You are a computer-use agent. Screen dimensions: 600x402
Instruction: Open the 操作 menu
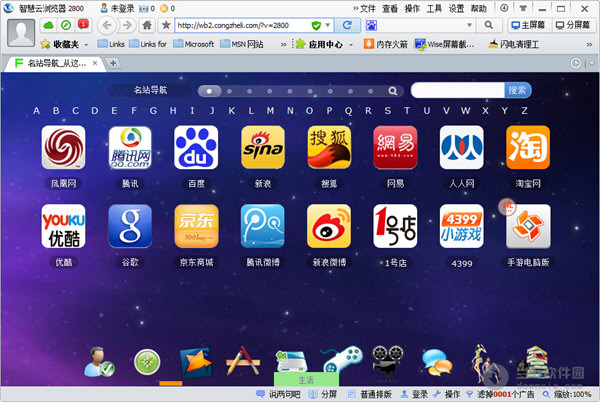coord(412,8)
